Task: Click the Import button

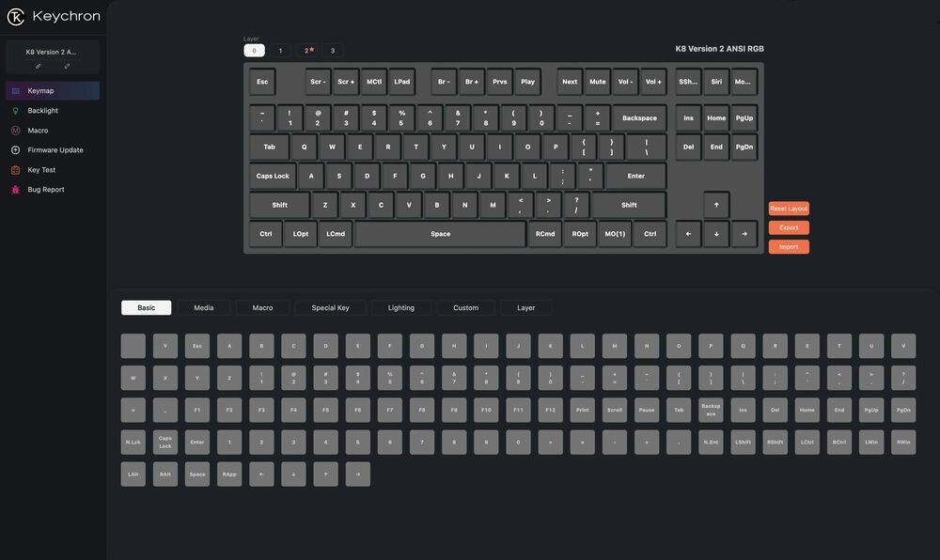Action: pyautogui.click(x=788, y=246)
